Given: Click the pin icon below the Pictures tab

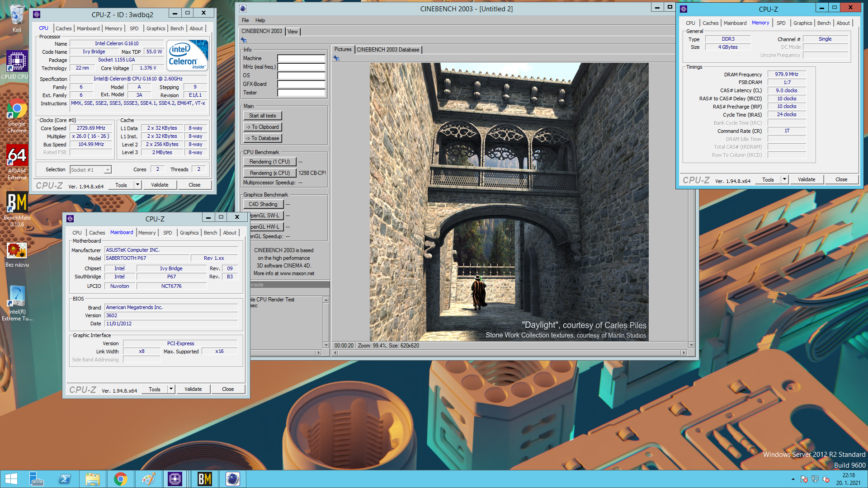Looking at the screenshot, I should coord(336,58).
